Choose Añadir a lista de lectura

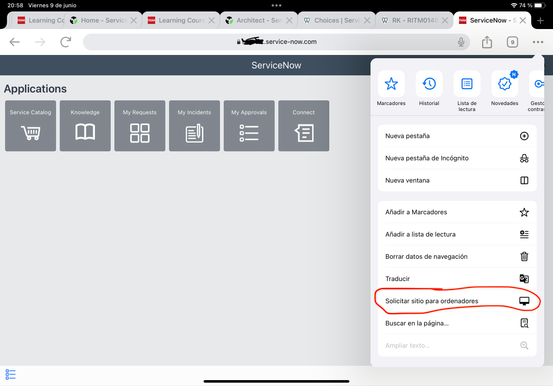457,234
